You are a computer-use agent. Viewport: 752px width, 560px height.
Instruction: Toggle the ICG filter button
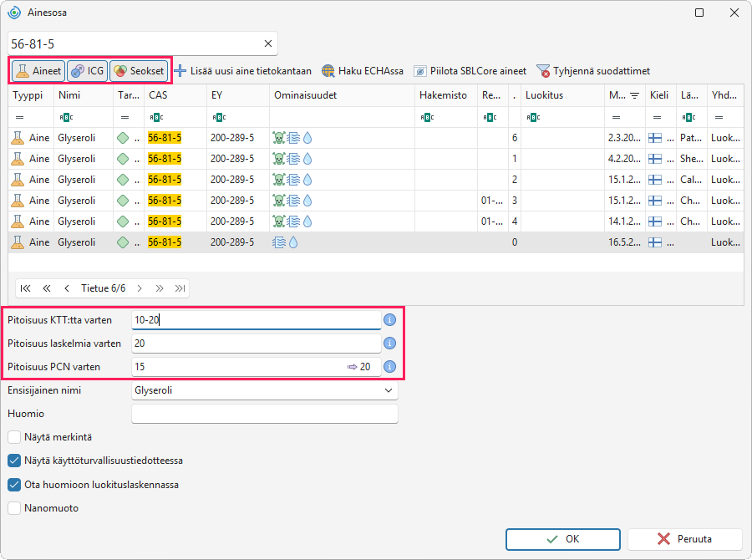[87, 71]
